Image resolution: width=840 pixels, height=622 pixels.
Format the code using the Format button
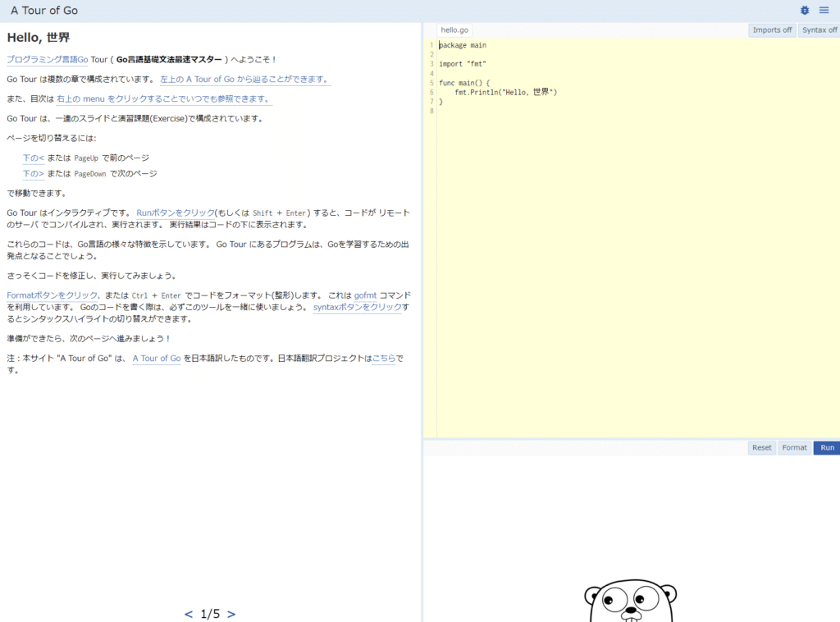(x=793, y=447)
